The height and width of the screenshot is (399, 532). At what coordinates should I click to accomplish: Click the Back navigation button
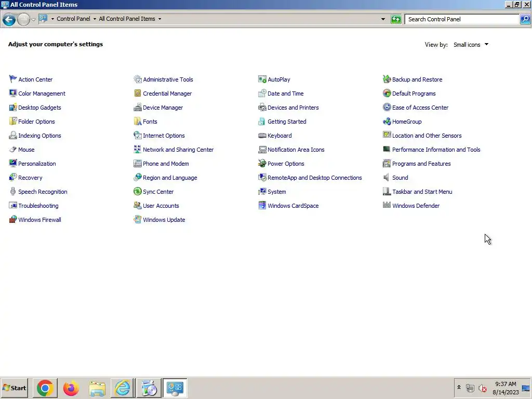pyautogui.click(x=9, y=19)
